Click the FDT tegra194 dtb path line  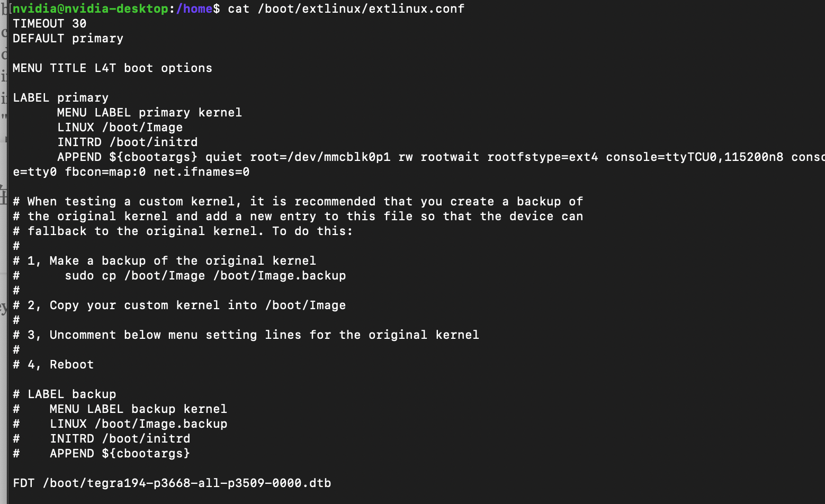coord(172,483)
